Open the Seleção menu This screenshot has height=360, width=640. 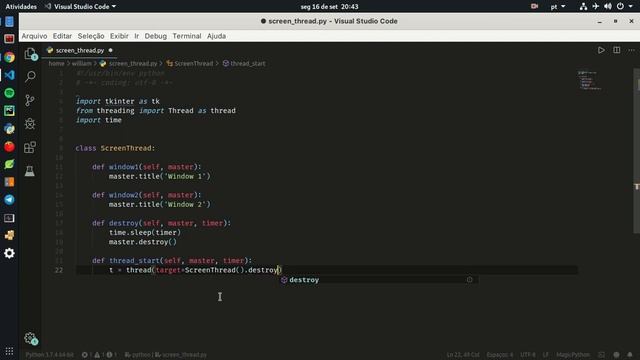(x=91, y=36)
